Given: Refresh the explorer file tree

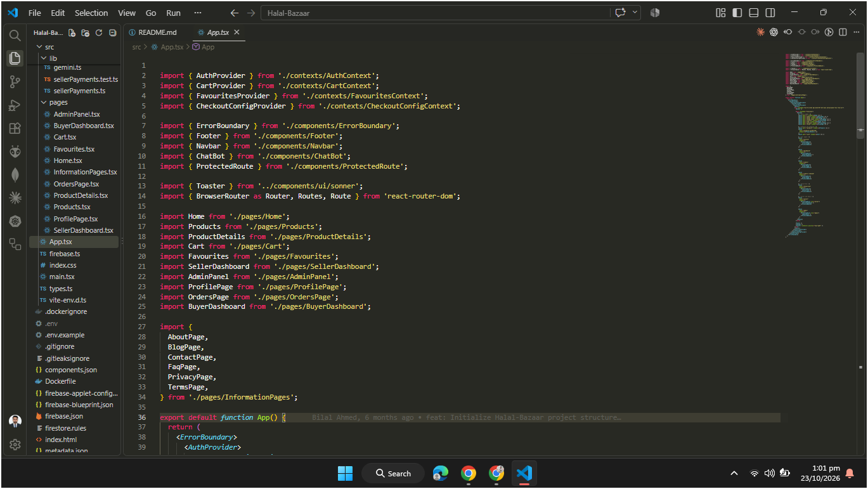Looking at the screenshot, I should (99, 32).
